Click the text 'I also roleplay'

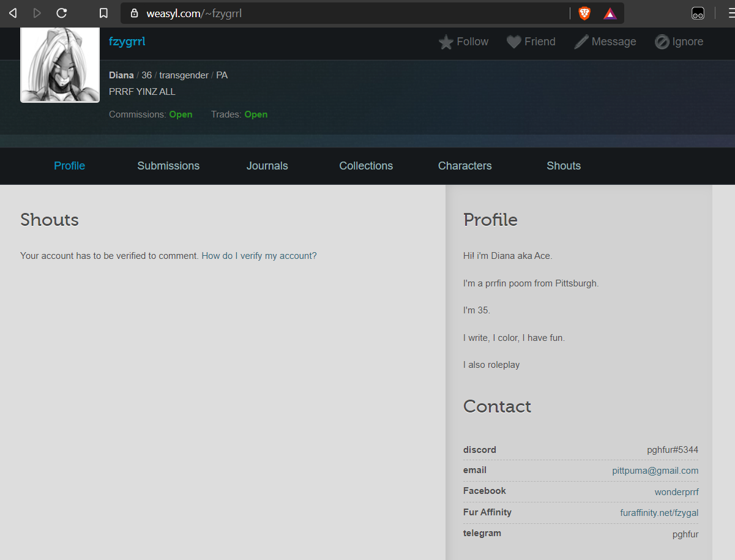(491, 365)
